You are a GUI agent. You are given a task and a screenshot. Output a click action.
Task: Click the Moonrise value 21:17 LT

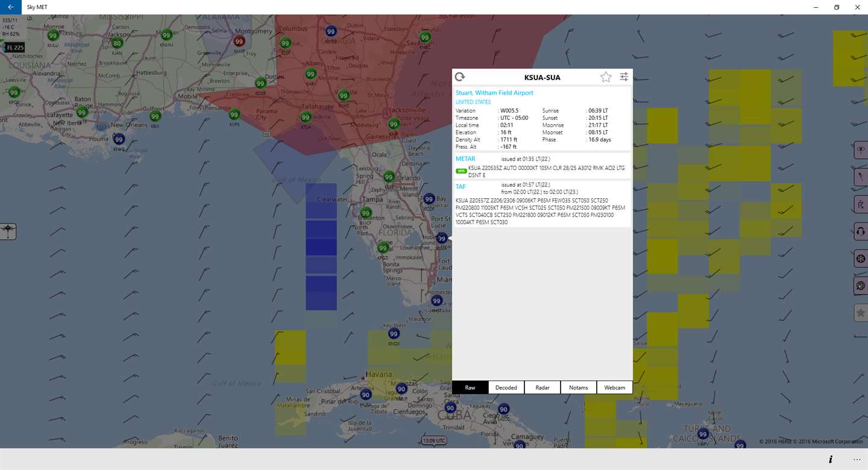[598, 125]
